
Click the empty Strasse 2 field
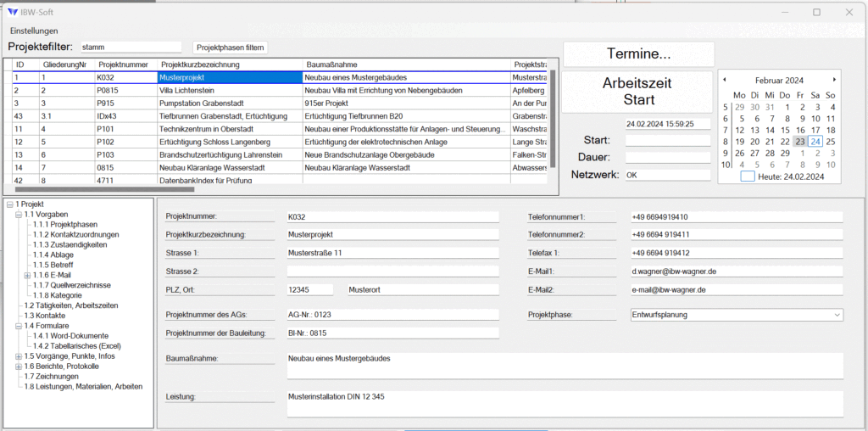tap(393, 271)
